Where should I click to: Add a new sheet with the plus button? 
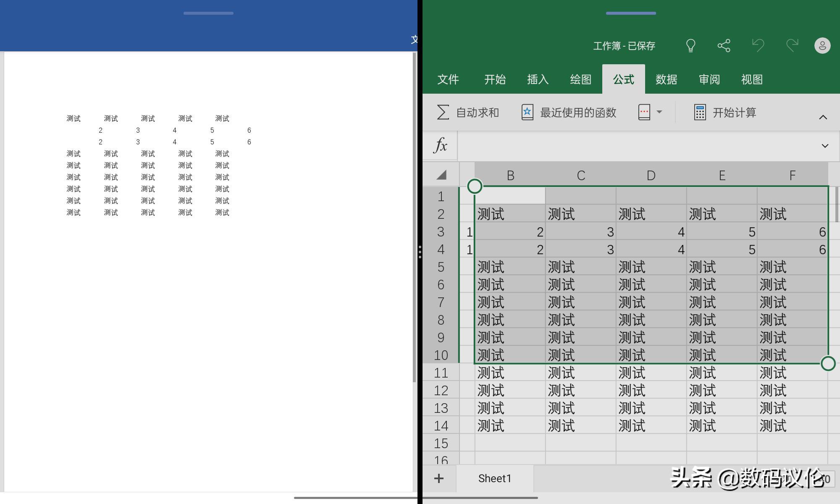(439, 478)
